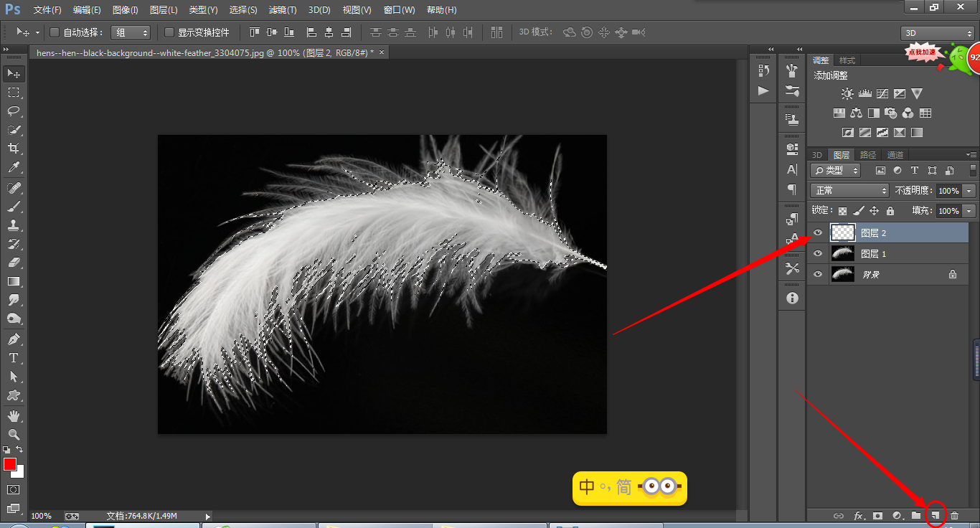Select the Horizontal Type tool
Screen dimensions: 980x528
click(x=14, y=358)
